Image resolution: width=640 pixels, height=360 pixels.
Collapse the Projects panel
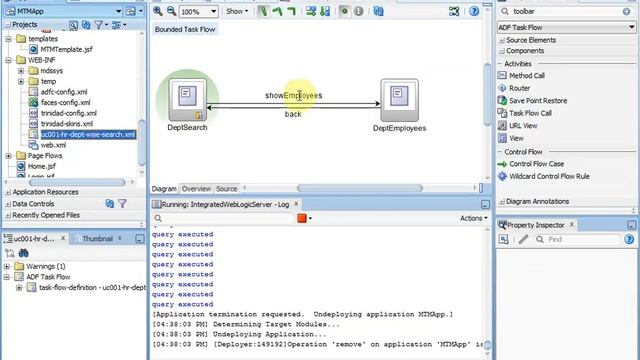pyautogui.click(x=8, y=25)
